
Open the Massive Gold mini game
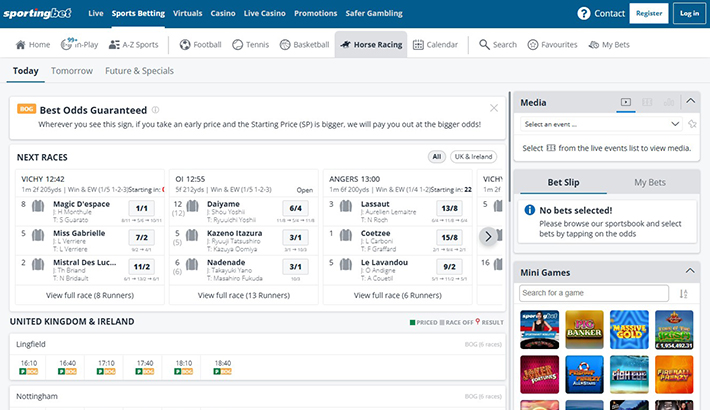629,329
